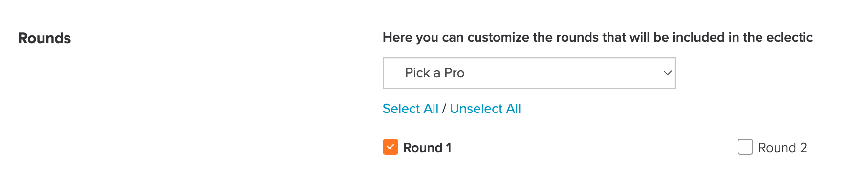Open the Pick a Pro dropdown
Image resolution: width=868 pixels, height=179 pixels.
click(529, 73)
